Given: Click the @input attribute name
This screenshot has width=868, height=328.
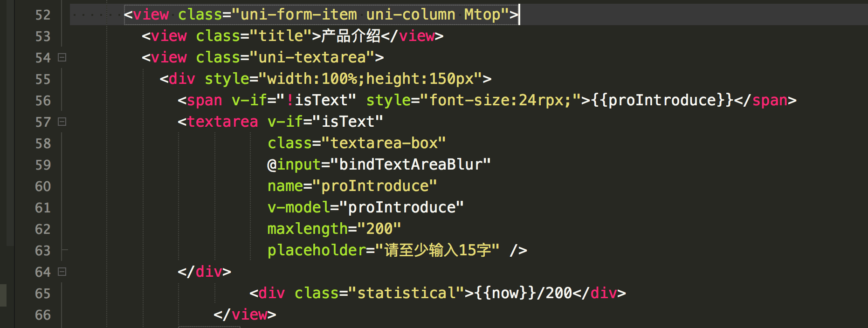Looking at the screenshot, I should click(294, 164).
